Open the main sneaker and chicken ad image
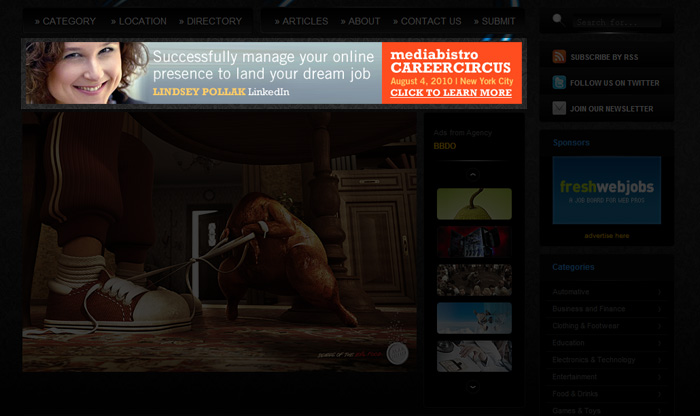This screenshot has width=700, height=416. [x=219, y=242]
